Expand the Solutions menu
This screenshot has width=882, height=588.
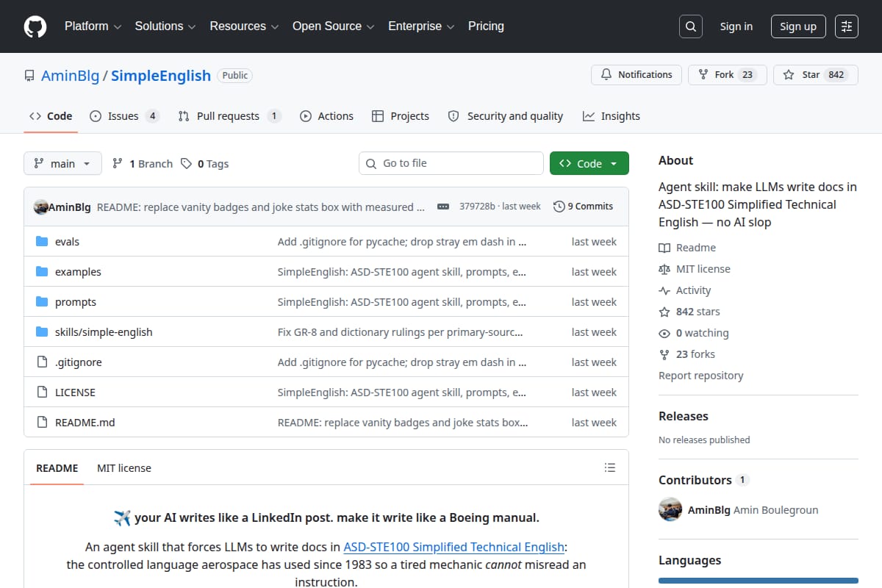tap(165, 26)
